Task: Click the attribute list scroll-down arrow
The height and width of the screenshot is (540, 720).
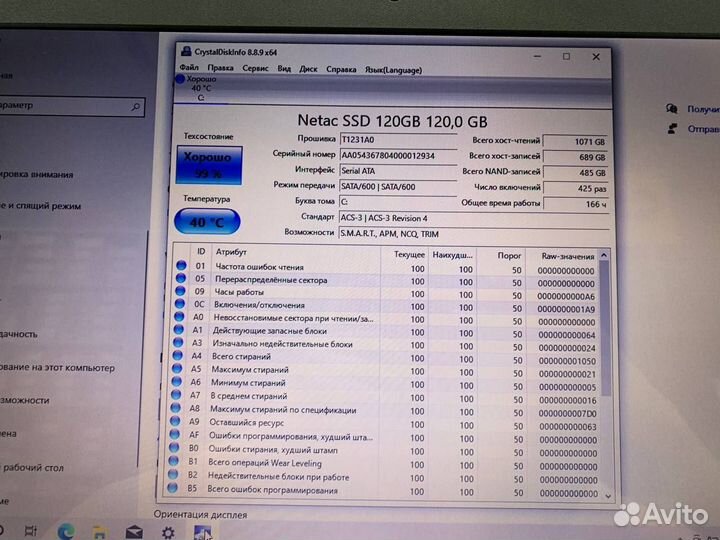Action: (608, 496)
